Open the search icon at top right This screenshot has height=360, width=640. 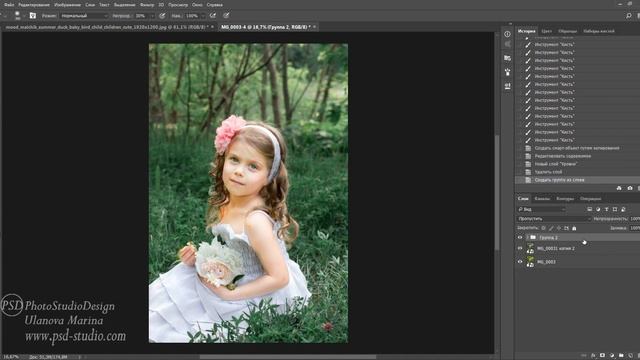tap(629, 16)
